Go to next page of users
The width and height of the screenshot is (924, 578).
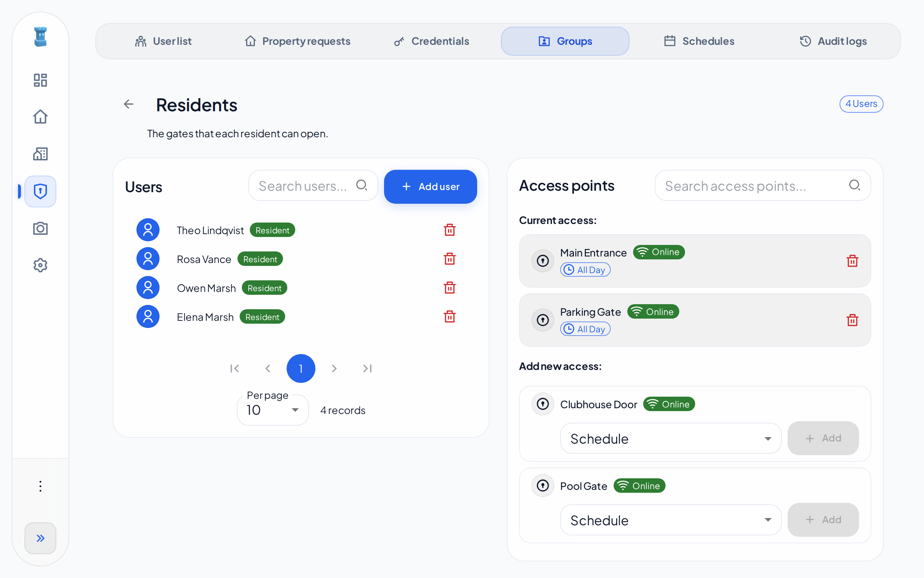point(334,368)
